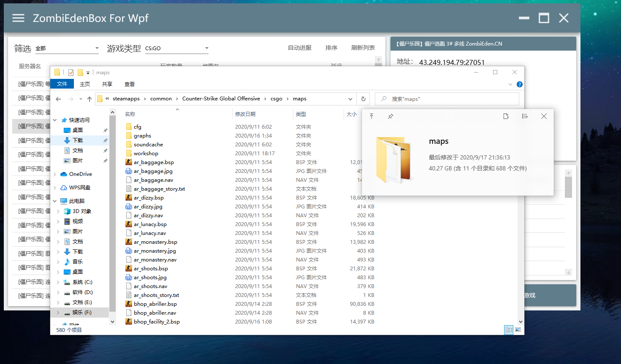
Task: Collapse the 此电脑 tree node
Action: [x=54, y=201]
